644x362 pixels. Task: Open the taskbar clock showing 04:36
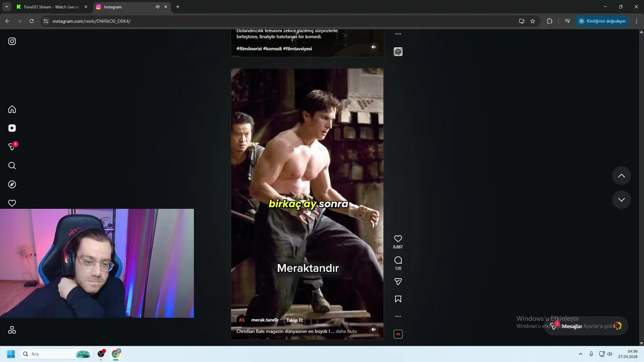tap(628, 354)
